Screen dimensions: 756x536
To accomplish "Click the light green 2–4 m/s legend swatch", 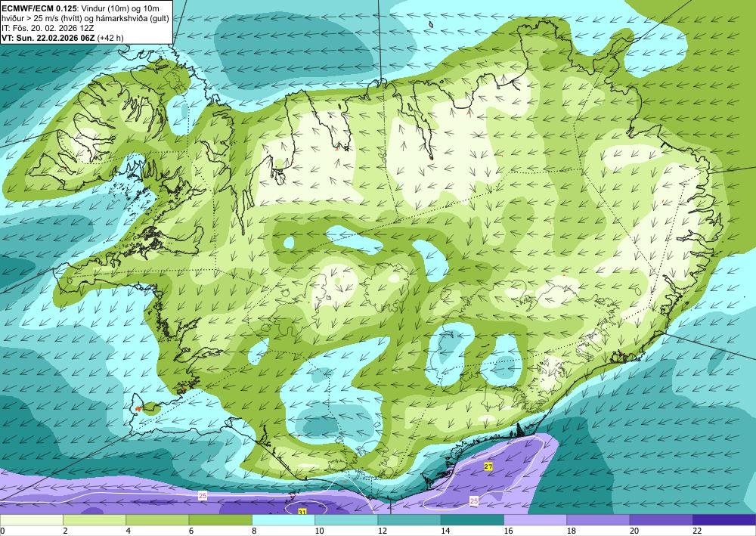I will coord(94,519).
